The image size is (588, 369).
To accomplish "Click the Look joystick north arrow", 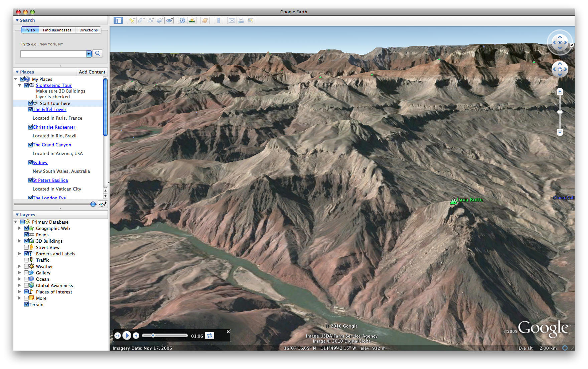I will click(x=560, y=36).
